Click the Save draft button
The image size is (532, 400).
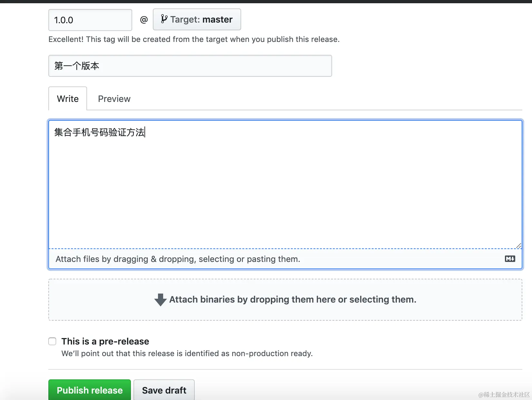(164, 390)
